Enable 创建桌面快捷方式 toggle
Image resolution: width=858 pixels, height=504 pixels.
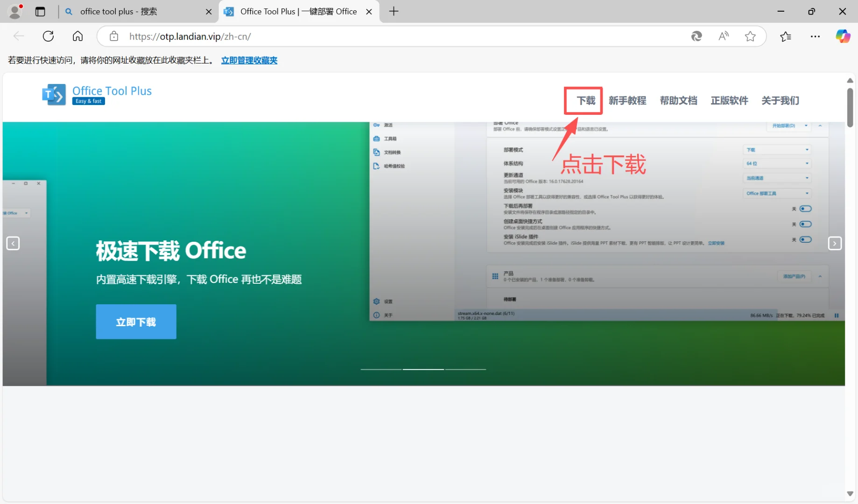coord(805,224)
